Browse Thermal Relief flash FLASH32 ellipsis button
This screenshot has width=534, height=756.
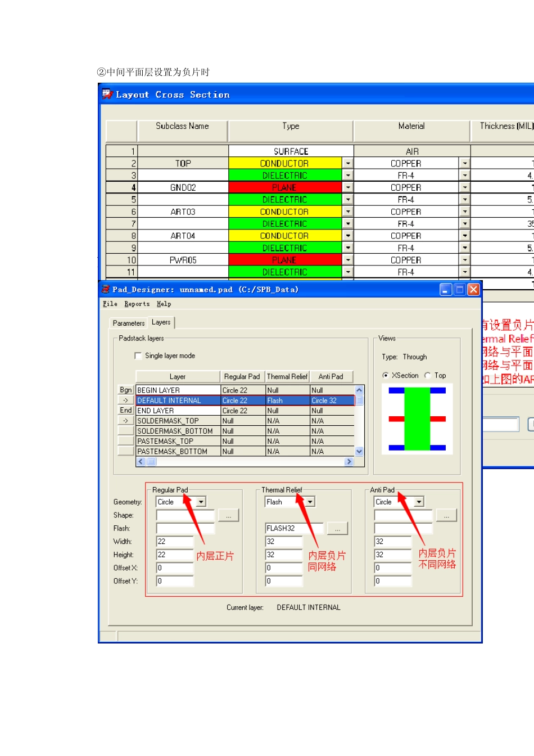337,529
